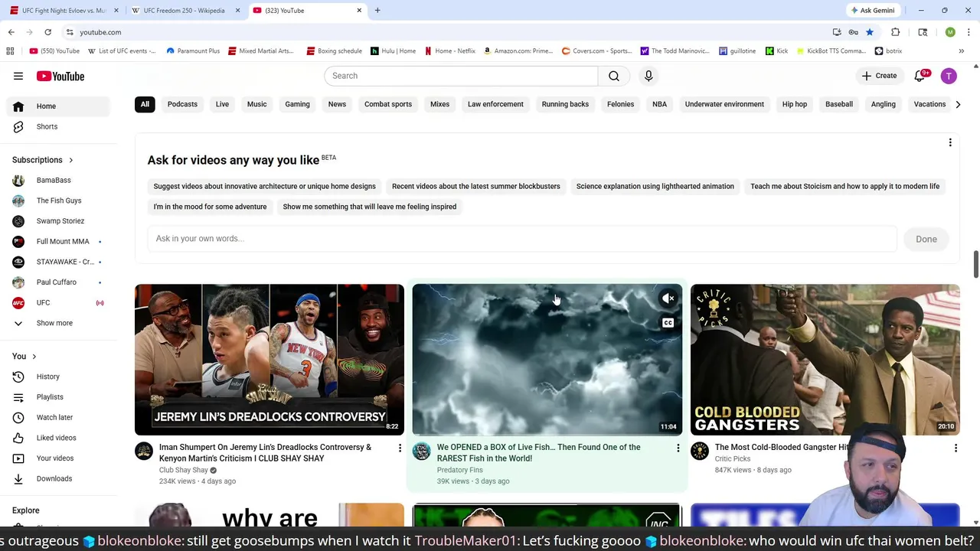980x551 pixels.
Task: Show more bookmarks with chevron
Action: [x=961, y=51]
